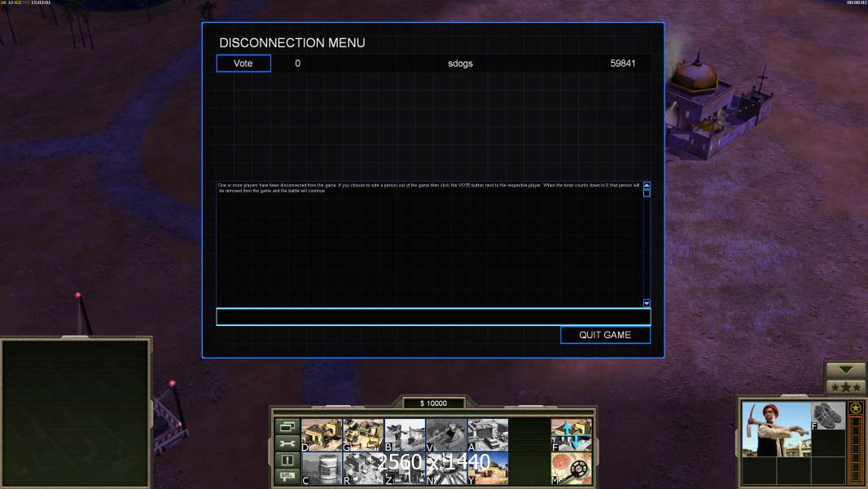Select player name "sdogs"
The width and height of the screenshot is (868, 489).
point(460,64)
